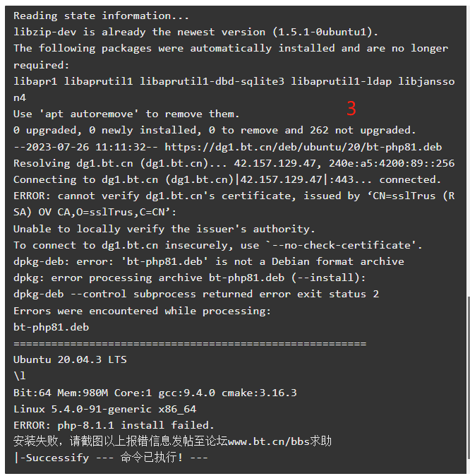Click the 'Connecting to dg1.bt.cn' line
Image resolution: width=470 pixels, height=476 pixels.
pos(227,179)
